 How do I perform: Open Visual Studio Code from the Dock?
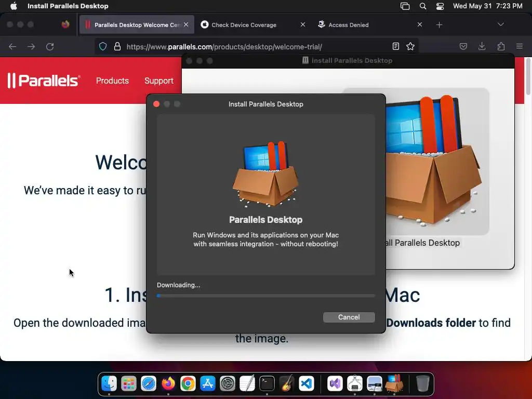pos(307,384)
